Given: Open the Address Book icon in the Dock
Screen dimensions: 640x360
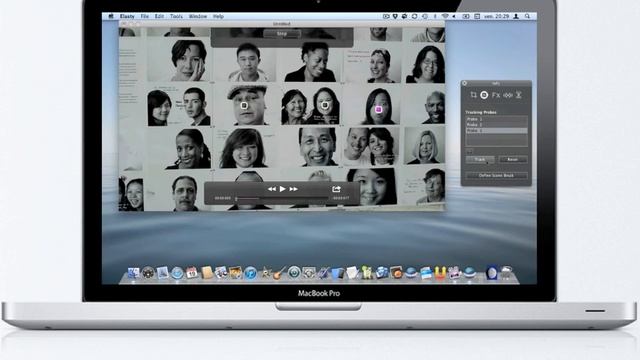Looking at the screenshot, I should click(207, 273).
